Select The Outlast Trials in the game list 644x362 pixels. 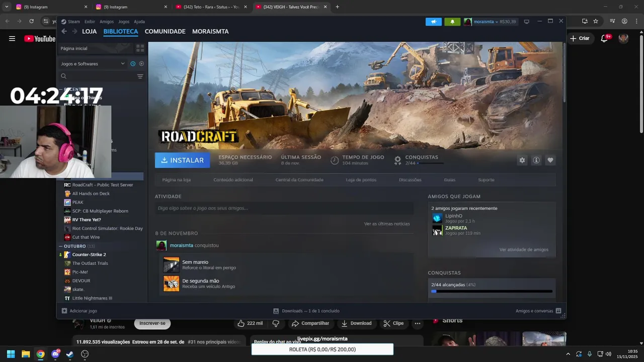click(90, 263)
